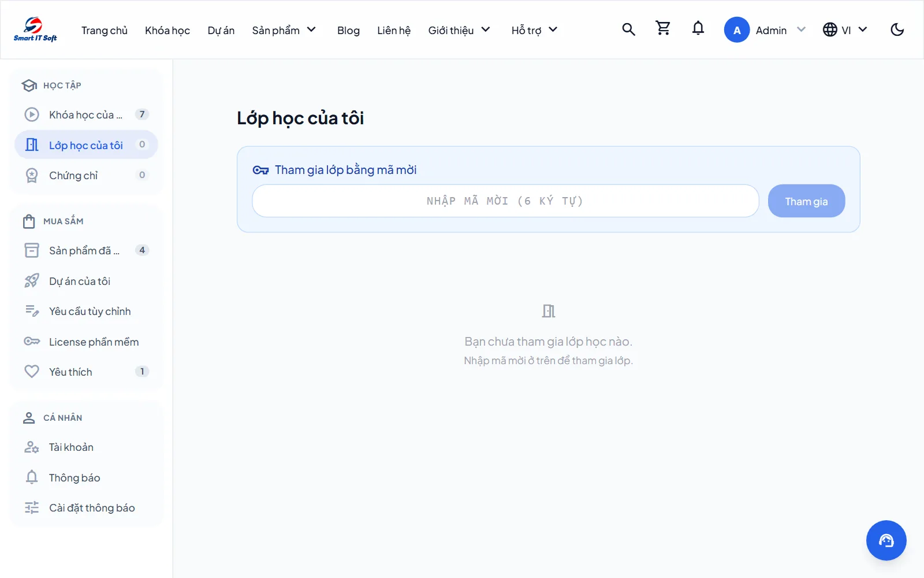The image size is (924, 578).
Task: Open License phần mềm sidebar link
Action: [86, 342]
